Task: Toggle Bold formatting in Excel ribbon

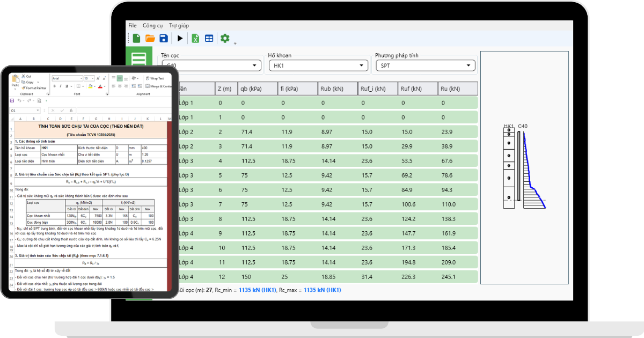Action: [x=54, y=86]
